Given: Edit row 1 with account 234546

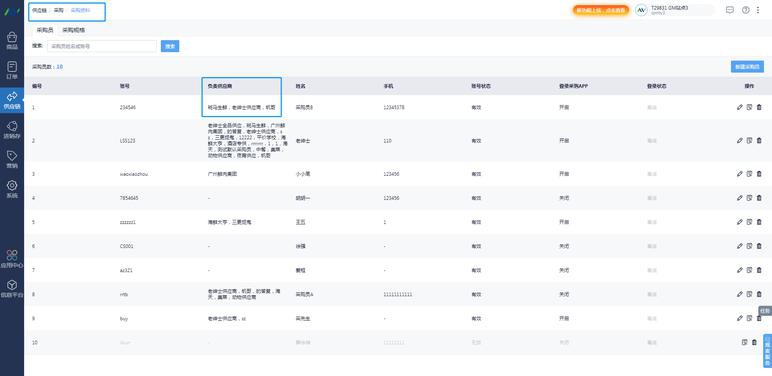Looking at the screenshot, I should click(740, 107).
